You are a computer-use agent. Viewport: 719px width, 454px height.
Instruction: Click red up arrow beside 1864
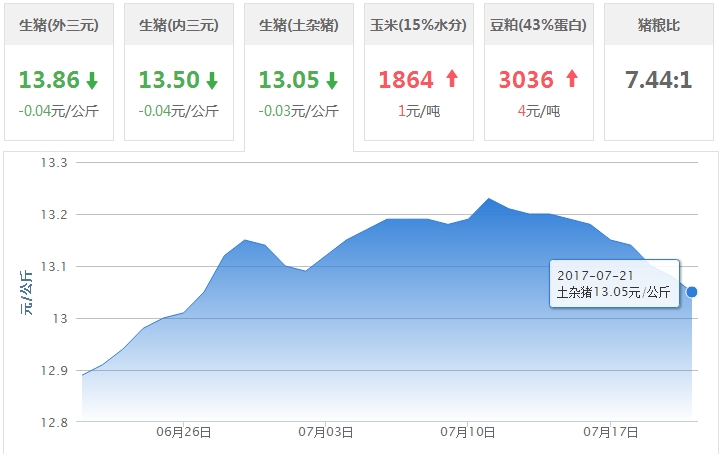coord(452,80)
